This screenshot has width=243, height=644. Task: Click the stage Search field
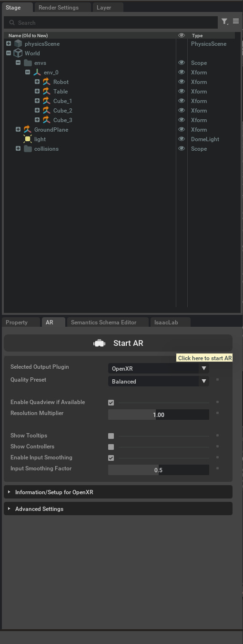click(x=111, y=22)
